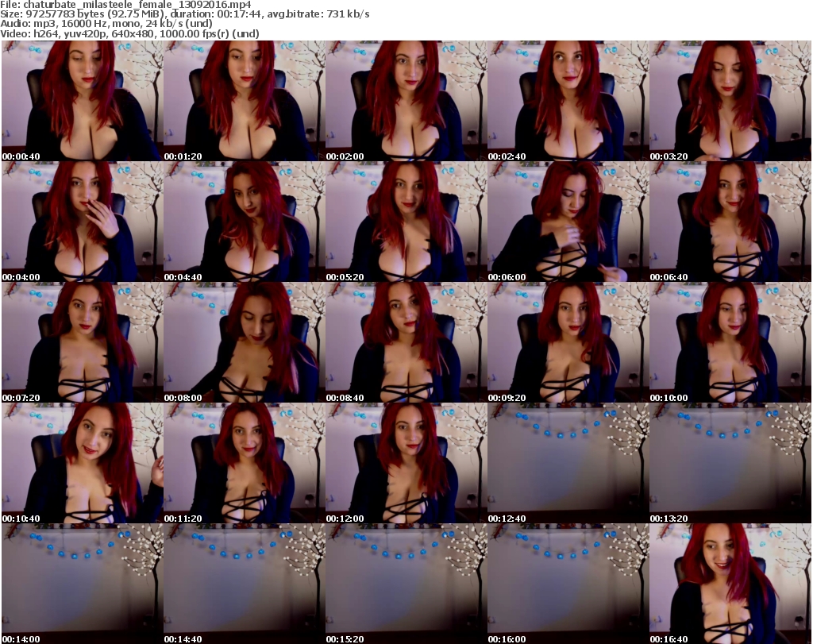Viewport: 813px width, 644px height.
Task: Open the empty-room frame at 00:13:20
Action: pyautogui.click(x=730, y=464)
